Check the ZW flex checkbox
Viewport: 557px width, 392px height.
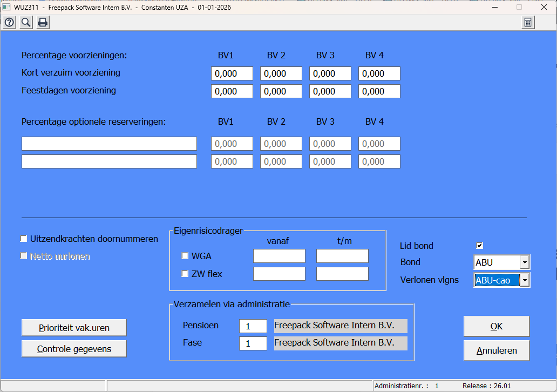point(185,274)
